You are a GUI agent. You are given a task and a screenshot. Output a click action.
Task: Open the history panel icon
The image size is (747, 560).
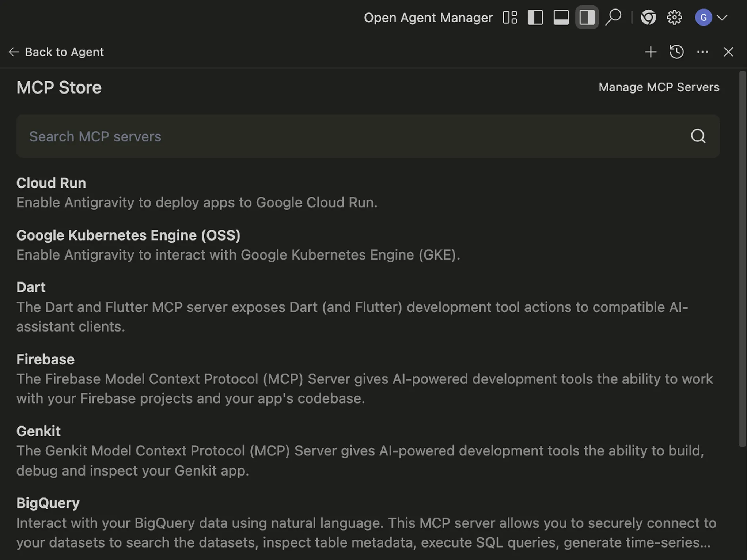tap(676, 52)
